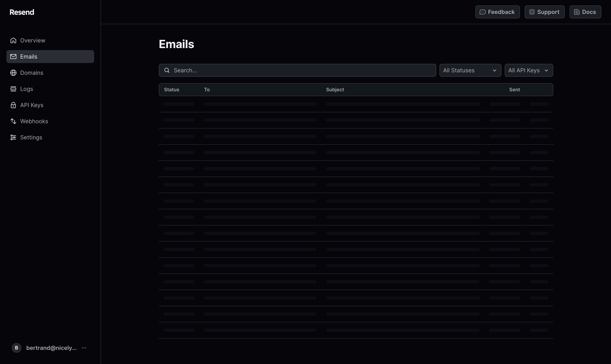Open the All Statuses dropdown
611x364 pixels.
tap(470, 70)
